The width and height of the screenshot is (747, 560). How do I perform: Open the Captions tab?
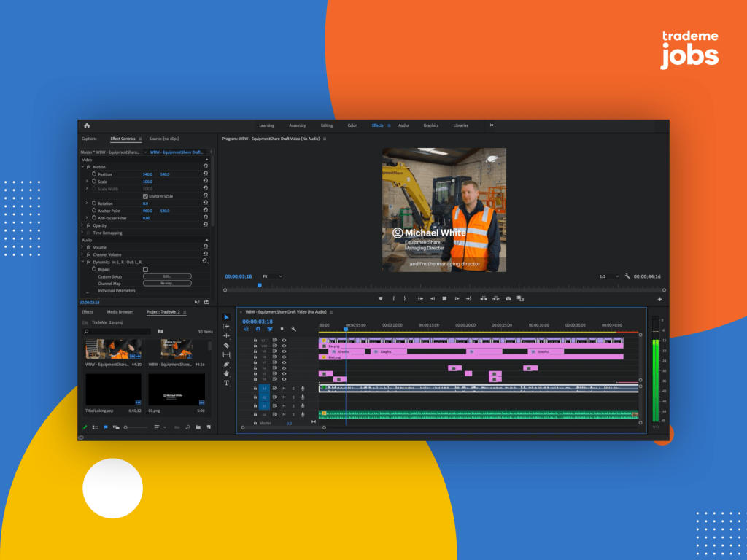pos(89,139)
